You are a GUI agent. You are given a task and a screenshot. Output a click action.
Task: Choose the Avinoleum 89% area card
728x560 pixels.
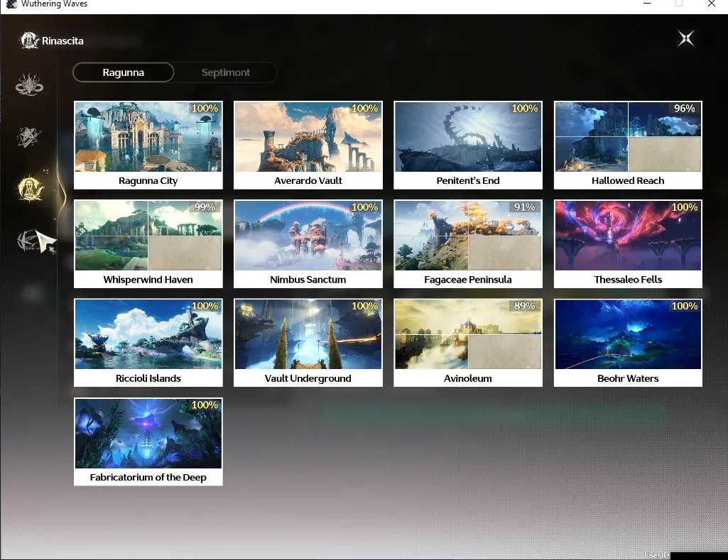point(468,342)
